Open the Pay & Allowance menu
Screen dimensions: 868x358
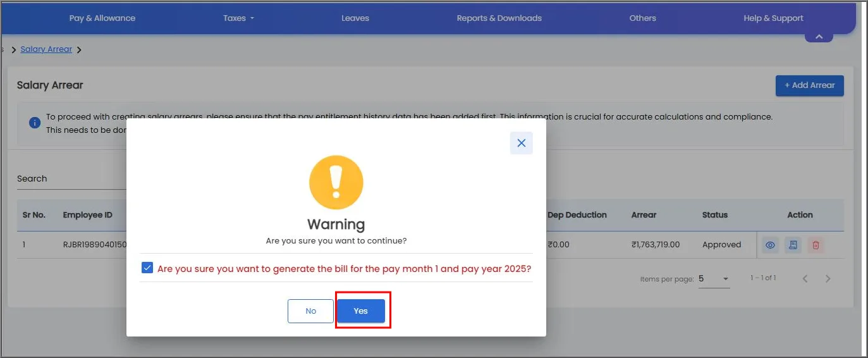[x=102, y=18]
